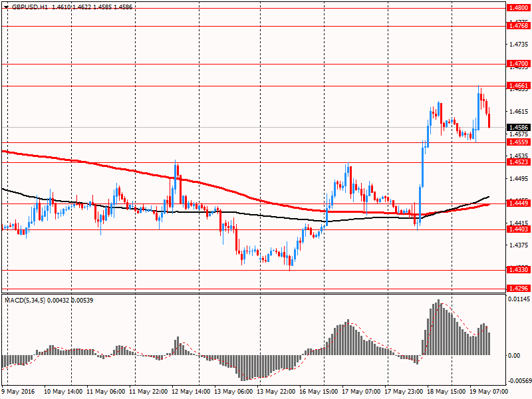Click the current price label 1.4586
Viewport: 532px width, 399px height.
[519, 128]
